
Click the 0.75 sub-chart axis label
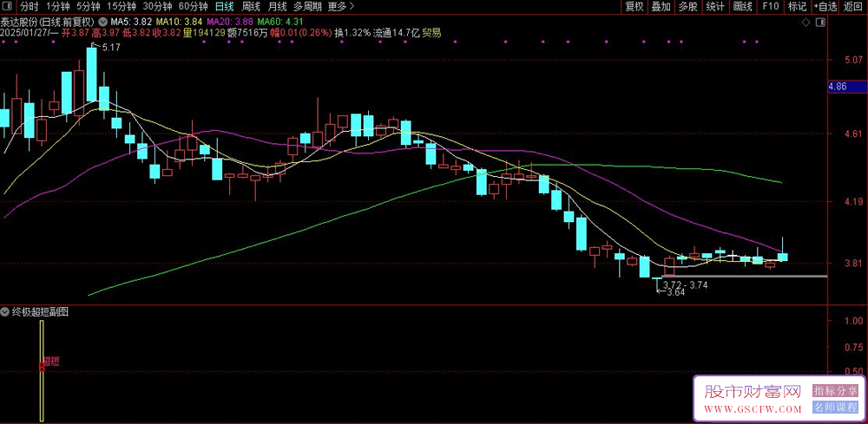pos(855,347)
